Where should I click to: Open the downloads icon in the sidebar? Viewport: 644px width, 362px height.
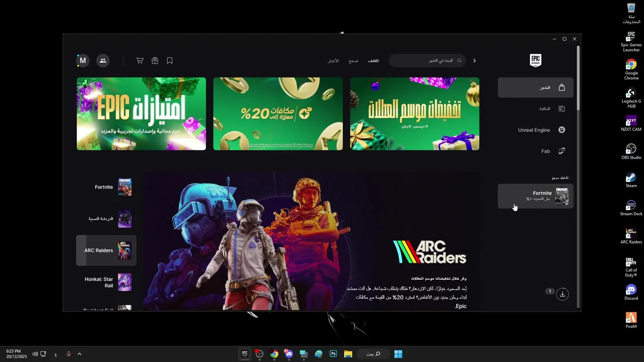pos(562,294)
